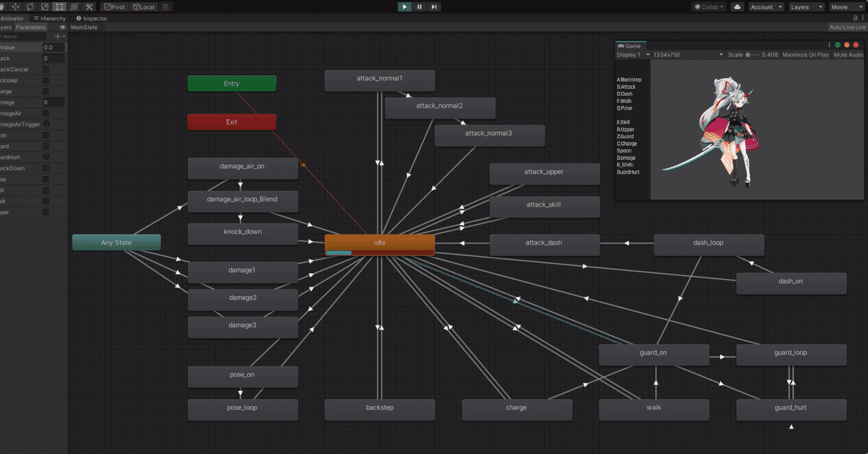Toggle the layer visibility eye icon
The width and height of the screenshot is (868, 454).
(x=63, y=28)
